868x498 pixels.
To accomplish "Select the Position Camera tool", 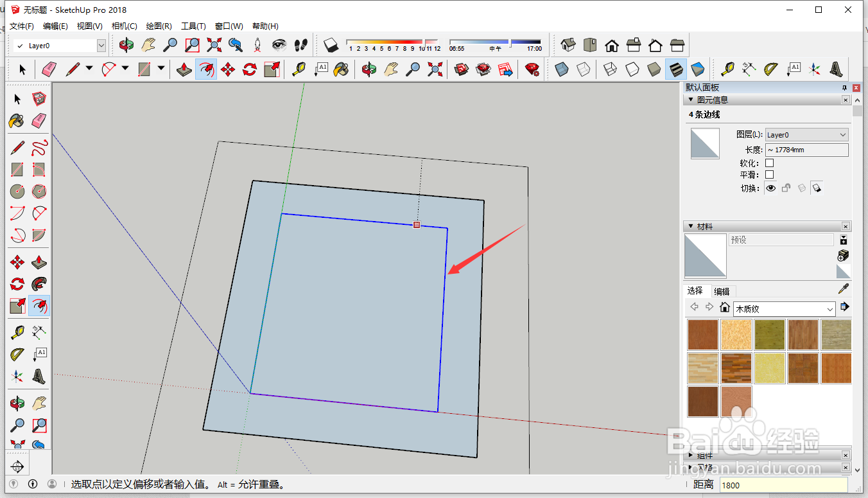I will 257,45.
